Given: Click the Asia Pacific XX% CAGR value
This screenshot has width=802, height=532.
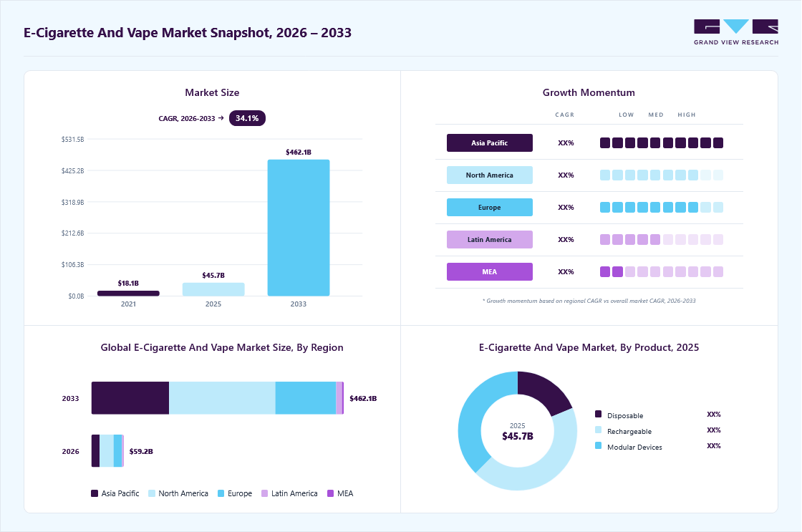Looking at the screenshot, I should click(566, 142).
